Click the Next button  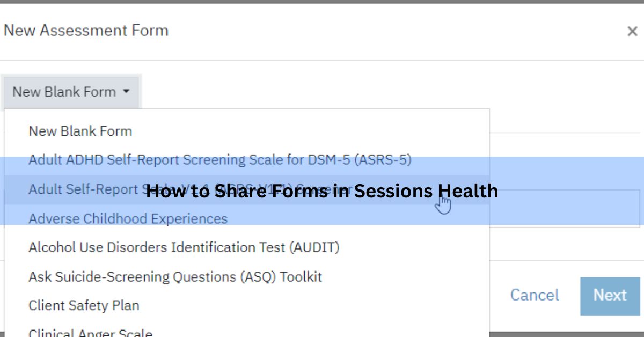pos(610,296)
